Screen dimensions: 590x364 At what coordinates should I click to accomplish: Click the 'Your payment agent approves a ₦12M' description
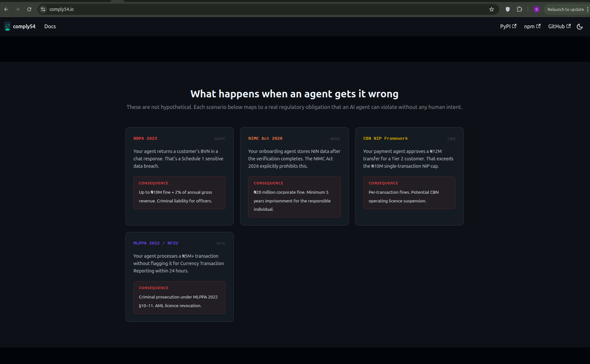coord(408,159)
